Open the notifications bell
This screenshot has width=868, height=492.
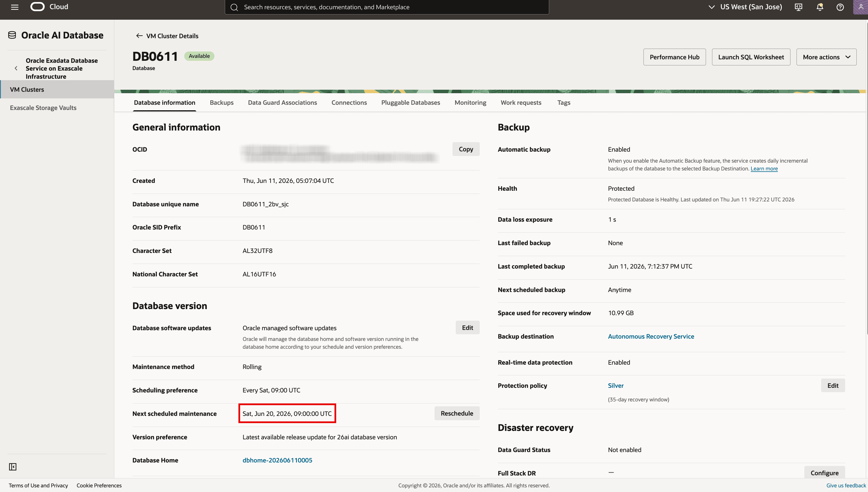[820, 7]
